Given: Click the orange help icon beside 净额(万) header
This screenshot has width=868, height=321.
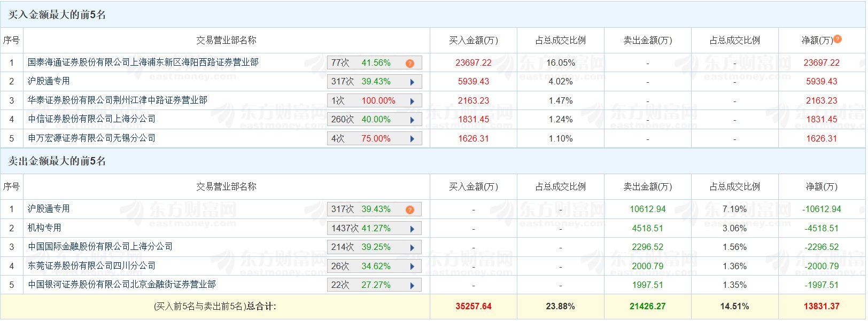Looking at the screenshot, I should pos(838,39).
